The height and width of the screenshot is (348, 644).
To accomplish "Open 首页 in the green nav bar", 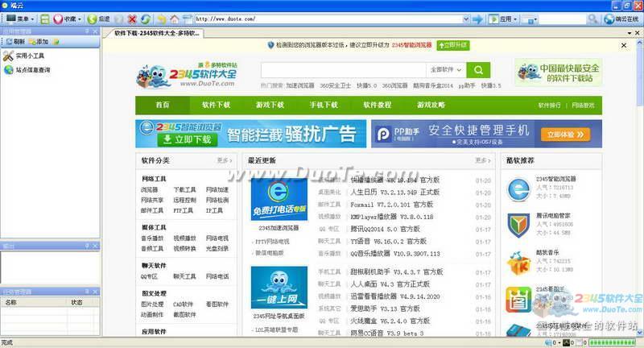I will click(x=163, y=106).
